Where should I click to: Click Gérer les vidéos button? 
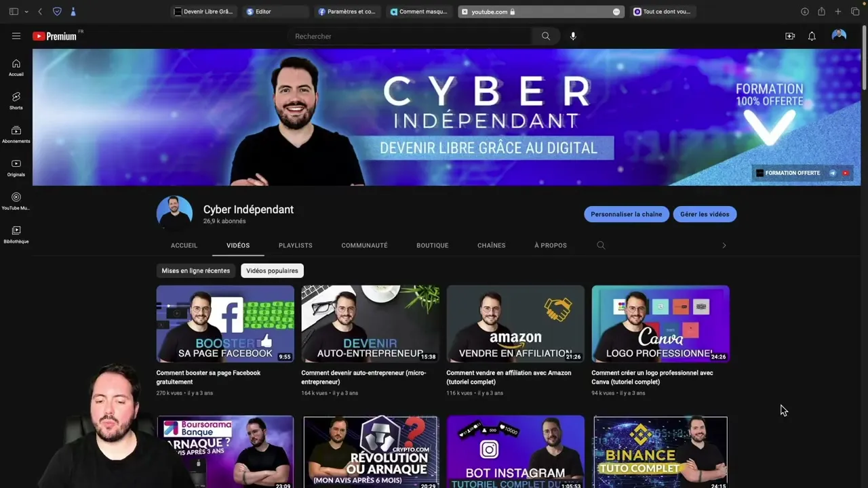click(705, 214)
